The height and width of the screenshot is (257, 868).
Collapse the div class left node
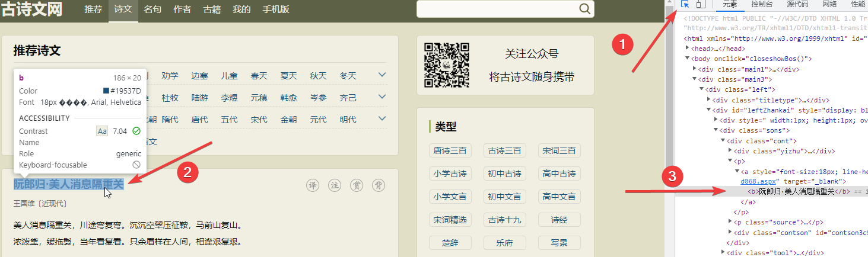pyautogui.click(x=702, y=89)
